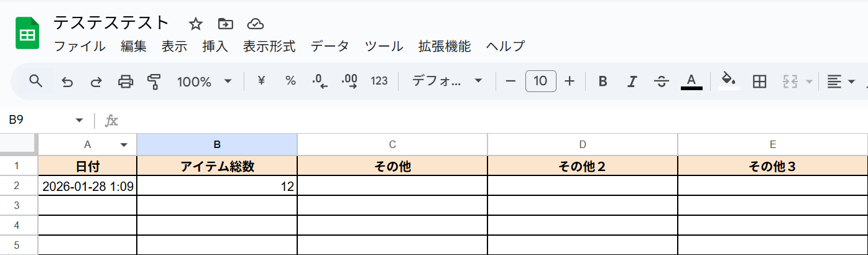
Task: Select the paint format roller tool
Action: [154, 81]
